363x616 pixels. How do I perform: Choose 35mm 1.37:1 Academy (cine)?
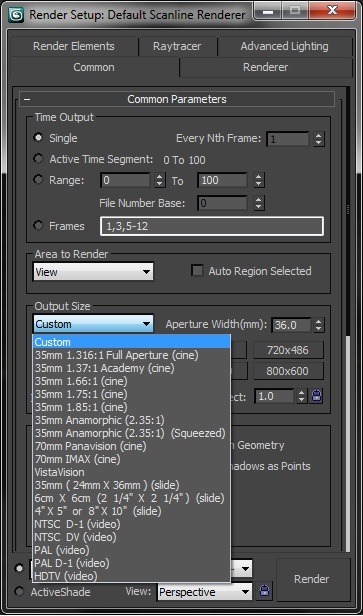coord(131,368)
